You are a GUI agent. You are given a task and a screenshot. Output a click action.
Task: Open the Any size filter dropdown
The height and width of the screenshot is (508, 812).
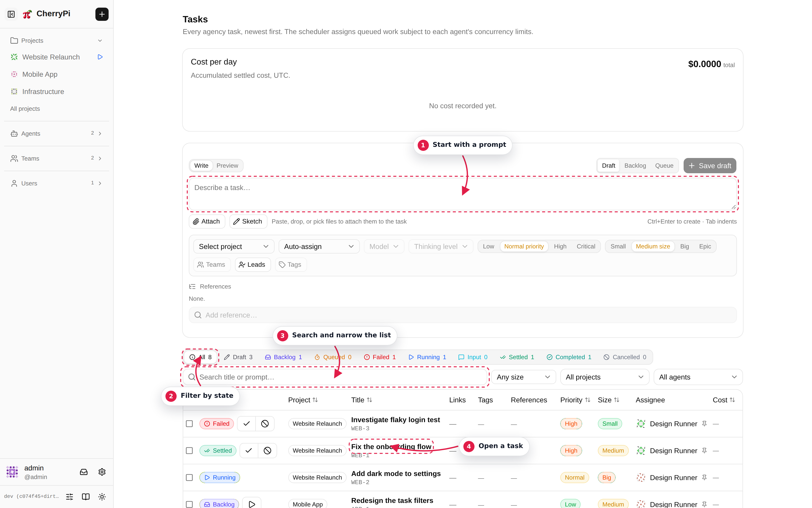(523, 377)
